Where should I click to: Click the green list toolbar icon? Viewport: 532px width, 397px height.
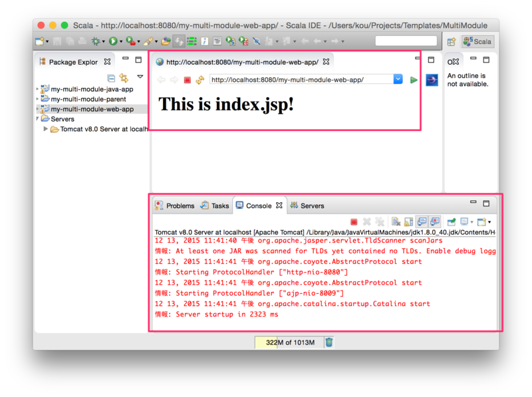(192, 41)
